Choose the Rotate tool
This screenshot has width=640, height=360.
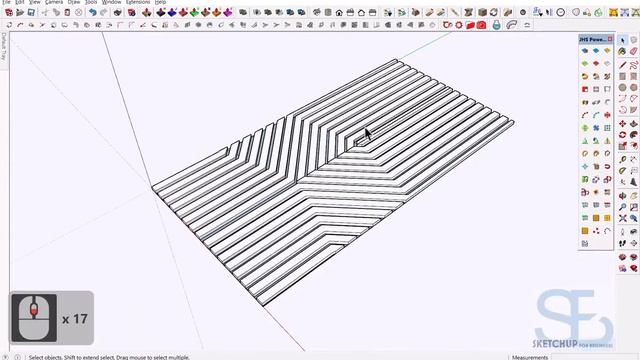point(622,135)
